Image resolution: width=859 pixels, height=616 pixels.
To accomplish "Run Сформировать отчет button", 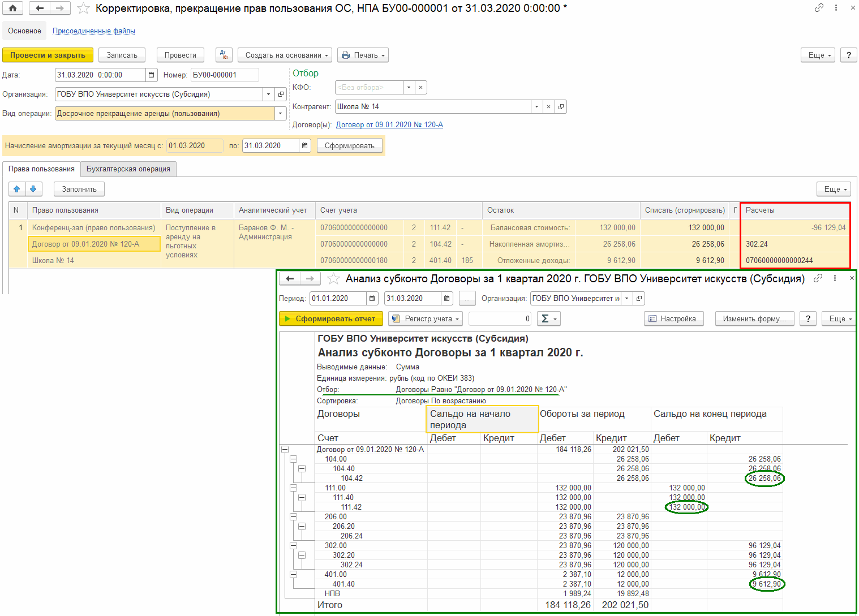I will click(x=331, y=318).
